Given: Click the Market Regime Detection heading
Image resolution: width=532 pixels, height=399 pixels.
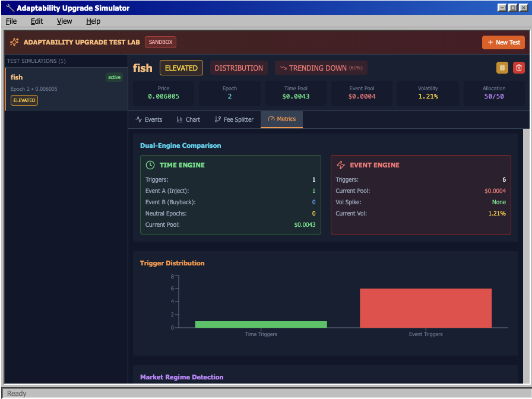Looking at the screenshot, I should pos(182,377).
